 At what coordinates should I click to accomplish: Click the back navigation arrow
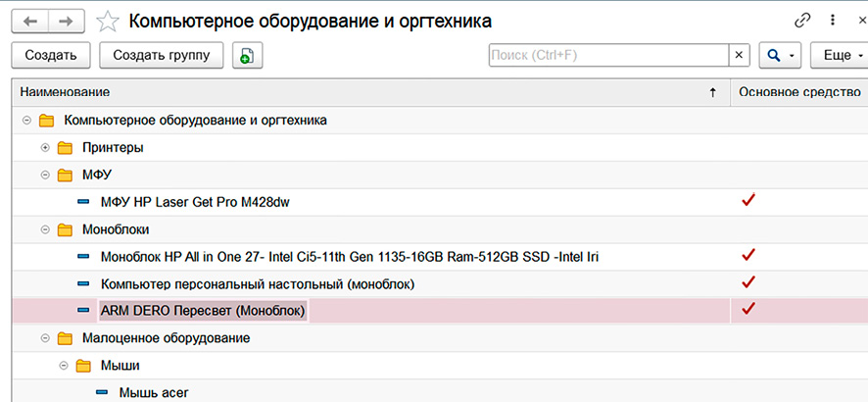pyautogui.click(x=30, y=21)
